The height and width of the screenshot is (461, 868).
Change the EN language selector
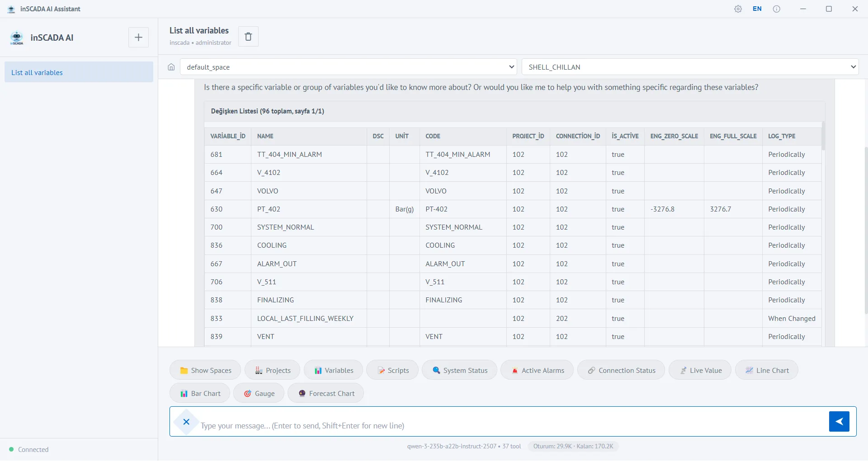(x=757, y=9)
